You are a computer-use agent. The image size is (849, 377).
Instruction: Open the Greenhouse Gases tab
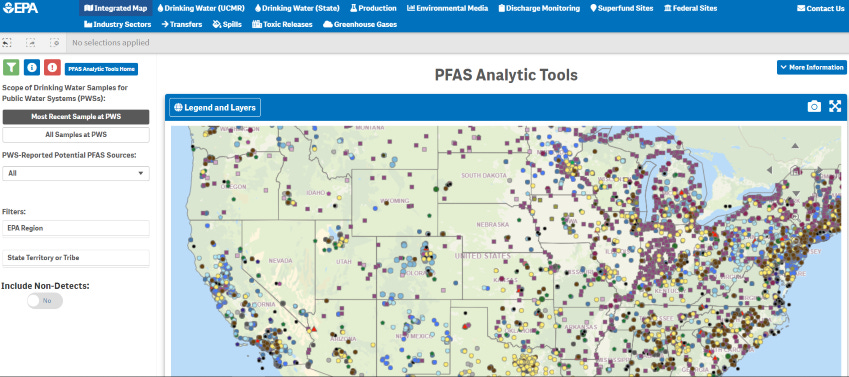[x=360, y=24]
